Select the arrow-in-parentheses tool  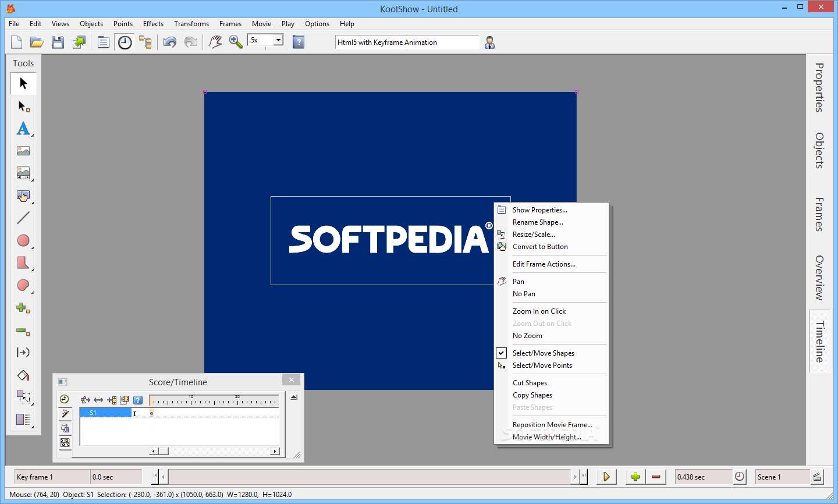23,353
